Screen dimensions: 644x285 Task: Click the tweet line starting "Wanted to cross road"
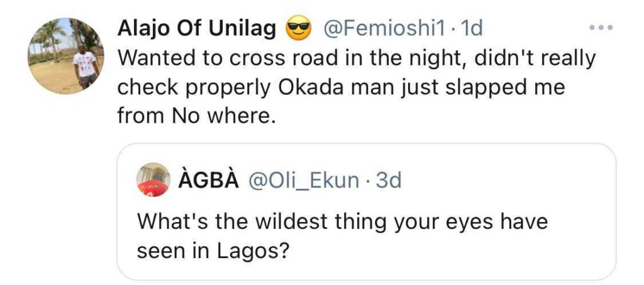pyautogui.click(x=356, y=59)
